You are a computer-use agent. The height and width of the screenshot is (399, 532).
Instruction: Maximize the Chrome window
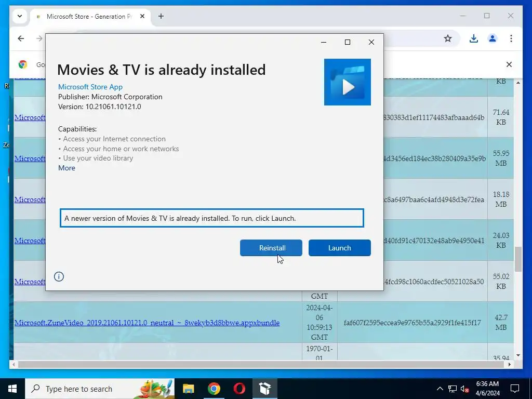pyautogui.click(x=487, y=16)
